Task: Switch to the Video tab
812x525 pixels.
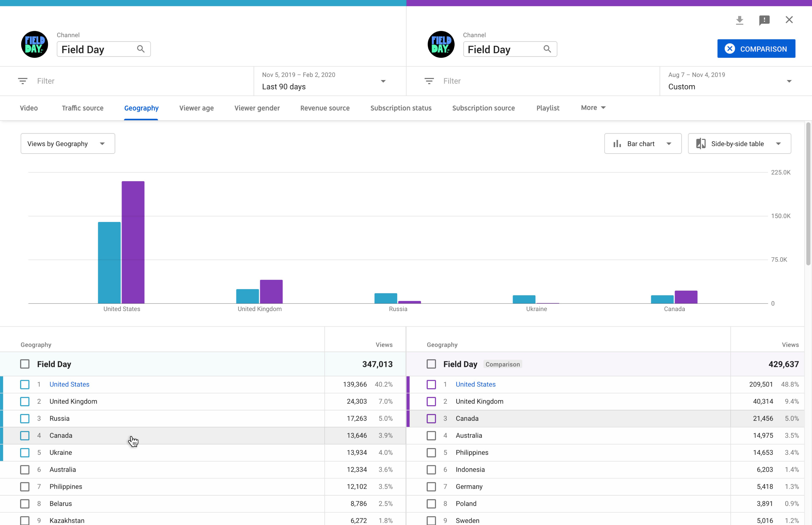Action: 29,108
